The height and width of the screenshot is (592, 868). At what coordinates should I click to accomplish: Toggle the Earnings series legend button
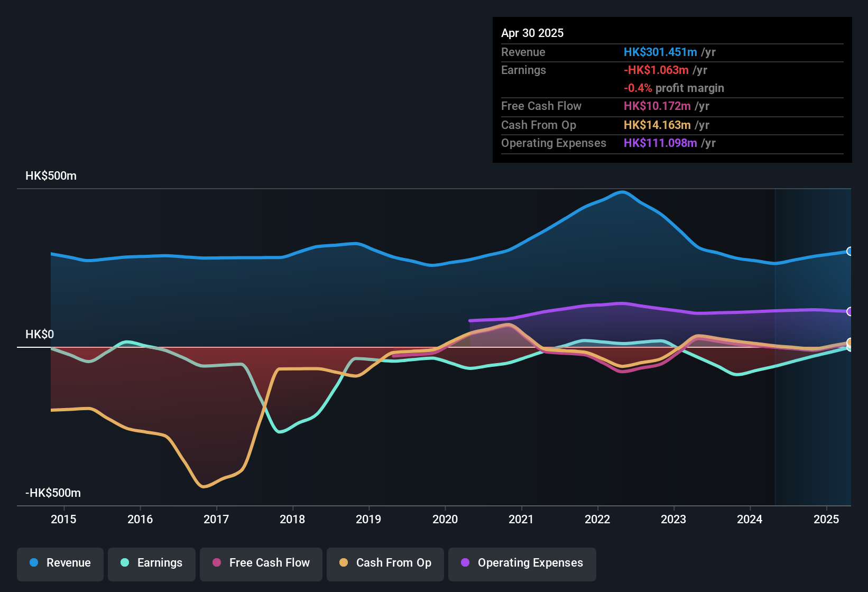[x=152, y=563]
